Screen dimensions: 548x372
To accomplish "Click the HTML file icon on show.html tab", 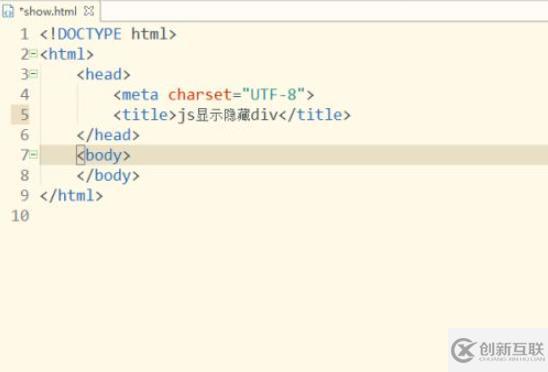I will click(8, 11).
